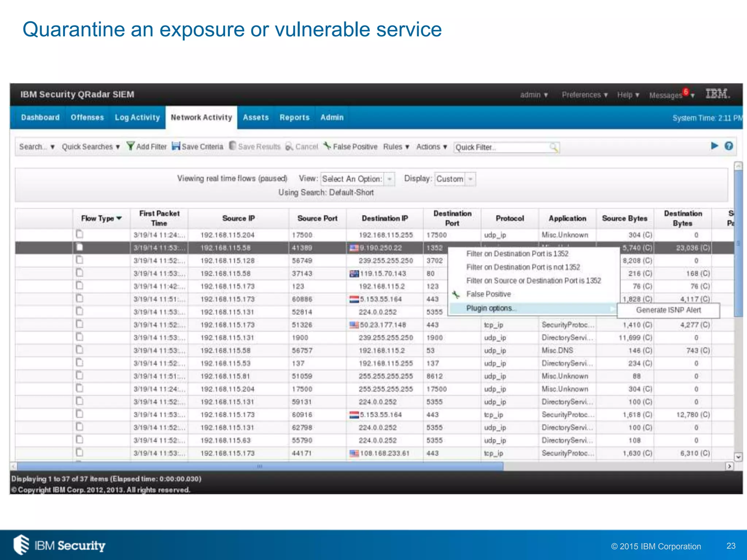Click the flow icon in source port 44171 row
The image size is (747, 560).
80,452
